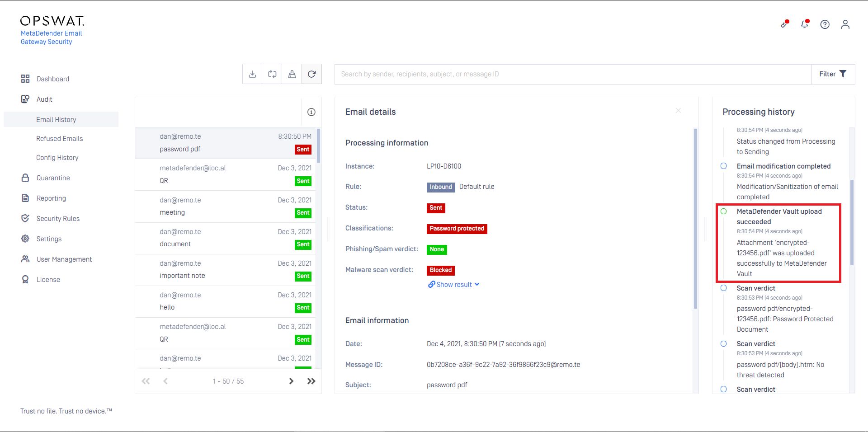Open Quarantine menu label

point(53,178)
